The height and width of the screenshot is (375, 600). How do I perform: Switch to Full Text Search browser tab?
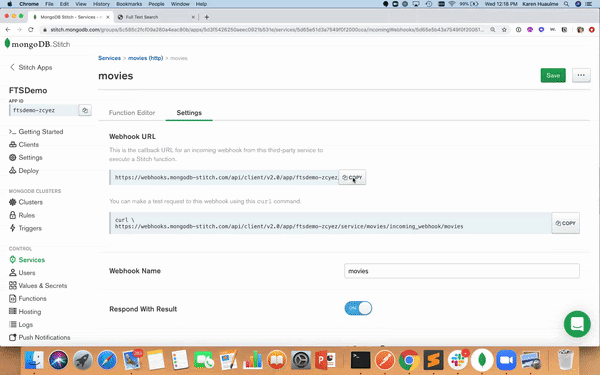click(156, 17)
